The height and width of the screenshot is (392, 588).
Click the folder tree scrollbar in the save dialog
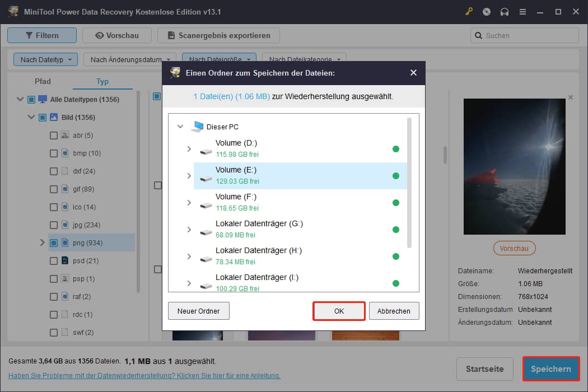click(x=409, y=183)
